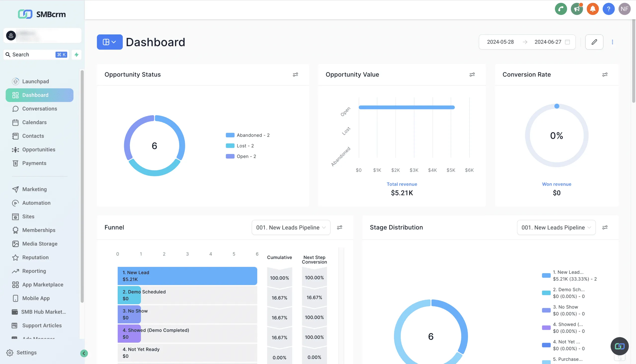Screen dimensions: 636x364
Task: Open Funnel widget filter settings icon
Action: click(x=340, y=227)
